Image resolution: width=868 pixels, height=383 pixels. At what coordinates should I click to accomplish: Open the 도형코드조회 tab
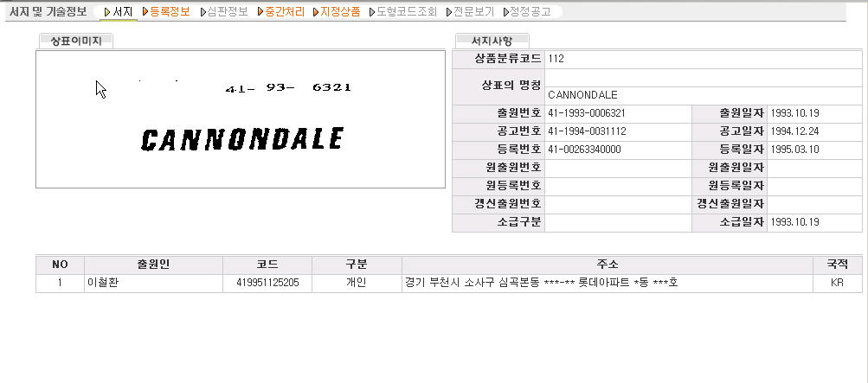(407, 11)
